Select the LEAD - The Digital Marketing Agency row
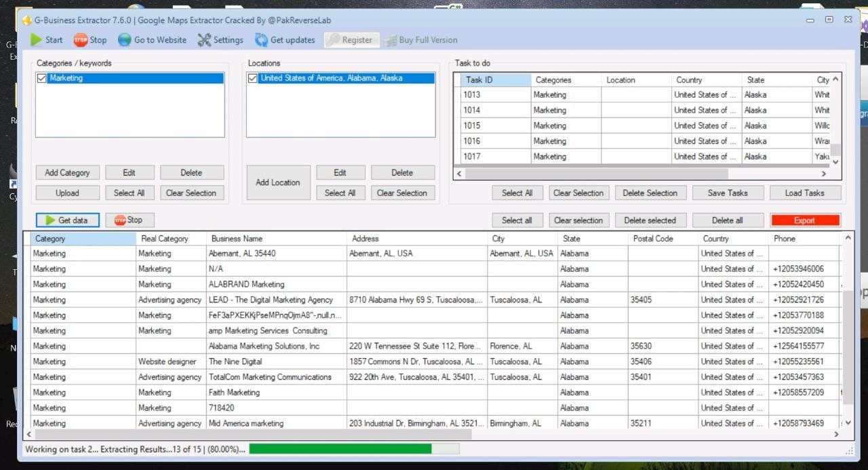This screenshot has height=470, width=868. tap(271, 300)
